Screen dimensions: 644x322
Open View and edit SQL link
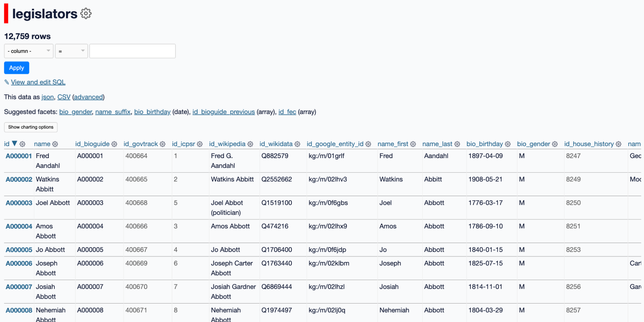coord(38,82)
